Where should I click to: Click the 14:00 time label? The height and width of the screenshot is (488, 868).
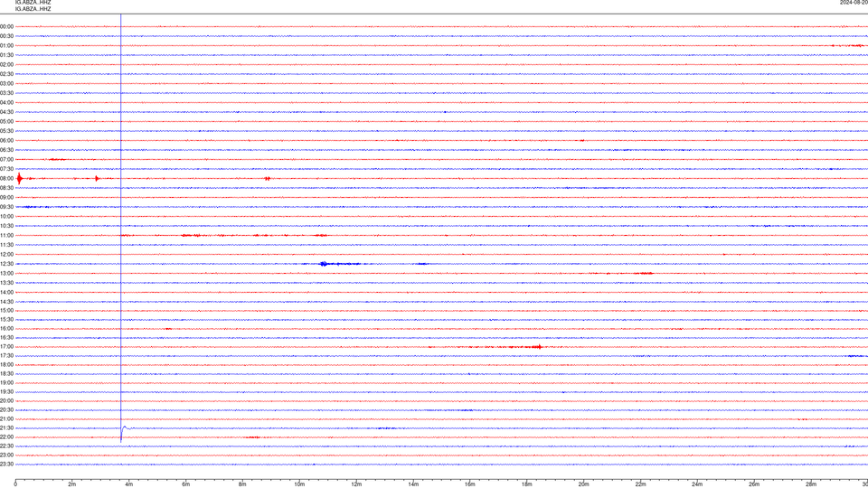click(6, 292)
